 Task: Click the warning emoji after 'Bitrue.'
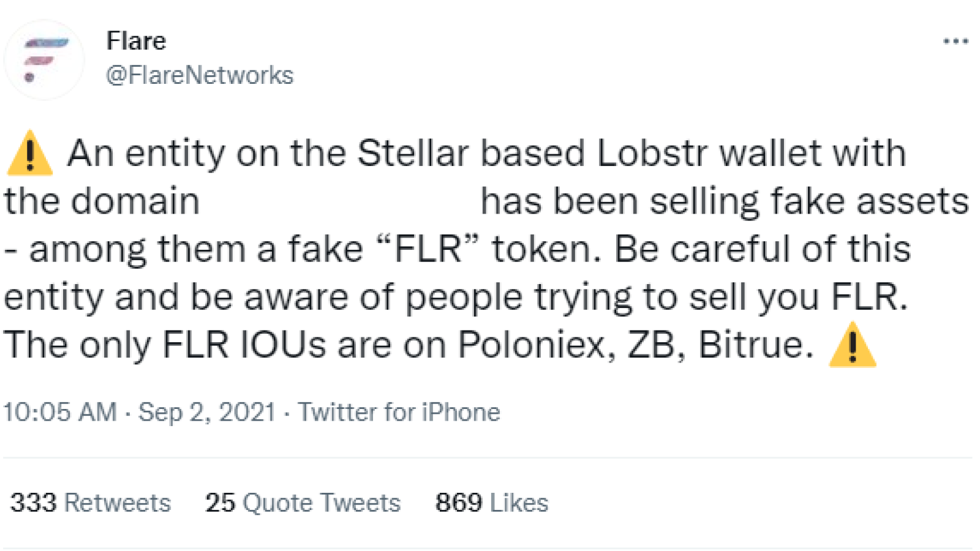pos(852,345)
